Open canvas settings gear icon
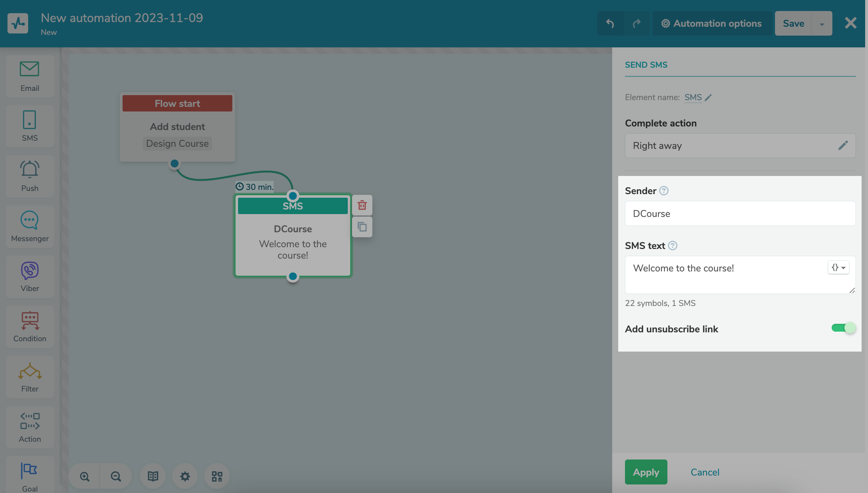The height and width of the screenshot is (493, 868). click(185, 476)
